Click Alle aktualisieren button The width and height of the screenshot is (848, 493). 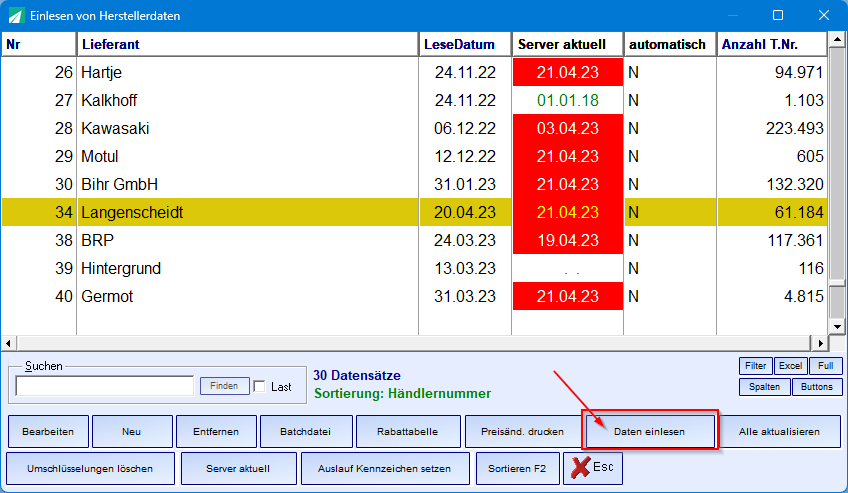tap(779, 431)
